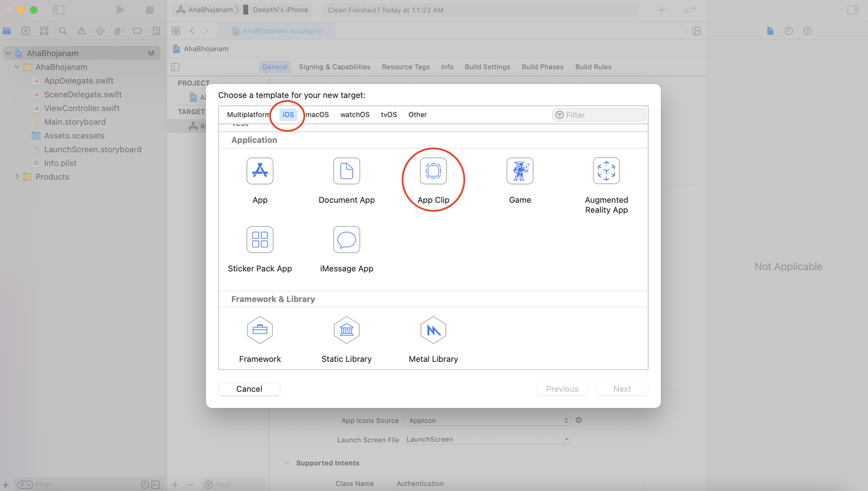Click the template Filter field
Screen dimensions: 868x491
tap(599, 115)
